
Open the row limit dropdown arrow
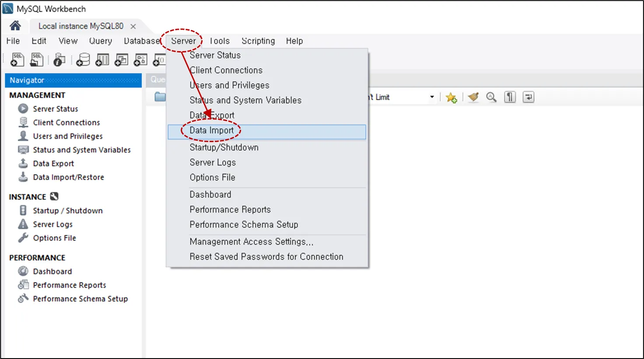[x=432, y=97]
